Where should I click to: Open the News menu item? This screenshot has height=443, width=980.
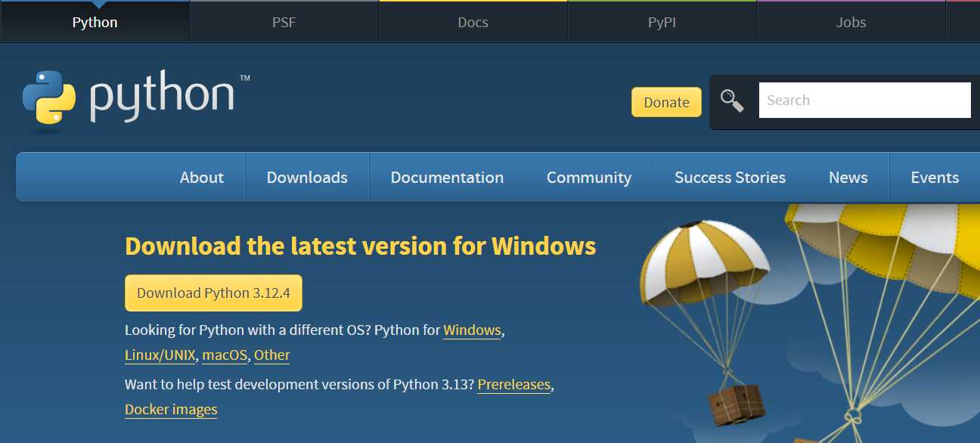(x=848, y=178)
